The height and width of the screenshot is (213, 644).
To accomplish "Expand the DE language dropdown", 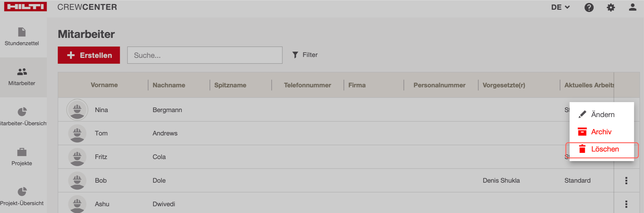I will click(x=560, y=7).
